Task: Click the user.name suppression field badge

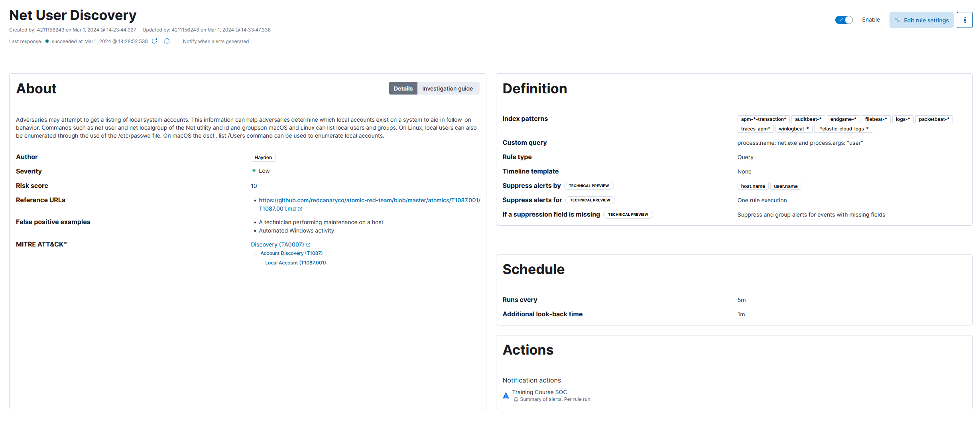Action: tap(785, 186)
